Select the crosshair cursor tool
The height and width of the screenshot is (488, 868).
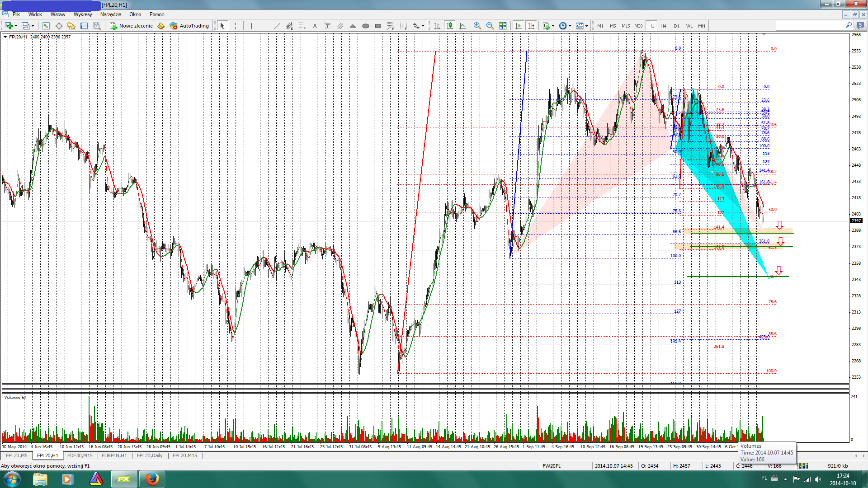pyautogui.click(x=235, y=26)
